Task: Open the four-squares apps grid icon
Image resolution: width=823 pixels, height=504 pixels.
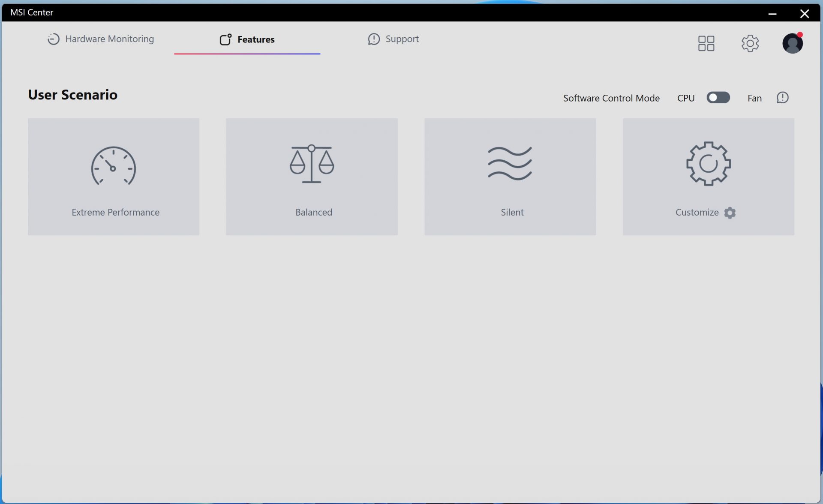Action: click(x=706, y=43)
